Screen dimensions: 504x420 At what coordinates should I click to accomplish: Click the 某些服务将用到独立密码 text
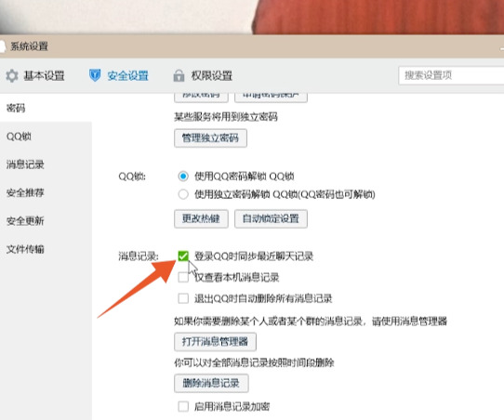click(226, 116)
